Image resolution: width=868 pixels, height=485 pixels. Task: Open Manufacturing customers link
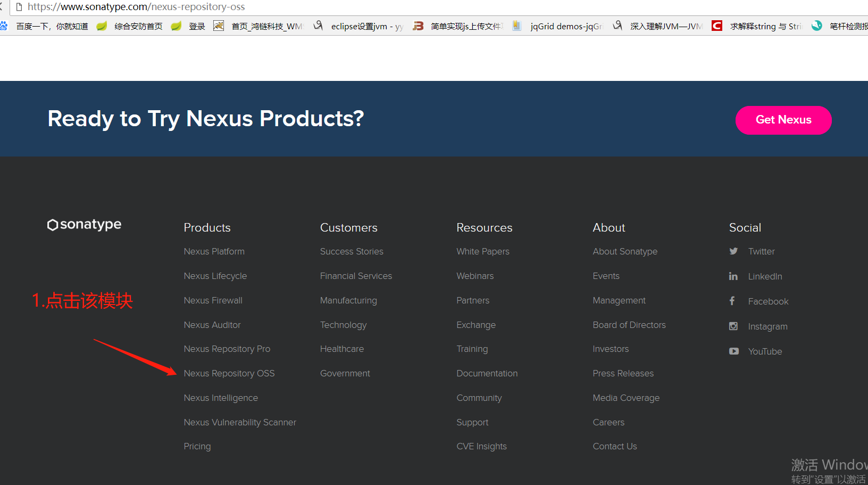pyautogui.click(x=348, y=300)
